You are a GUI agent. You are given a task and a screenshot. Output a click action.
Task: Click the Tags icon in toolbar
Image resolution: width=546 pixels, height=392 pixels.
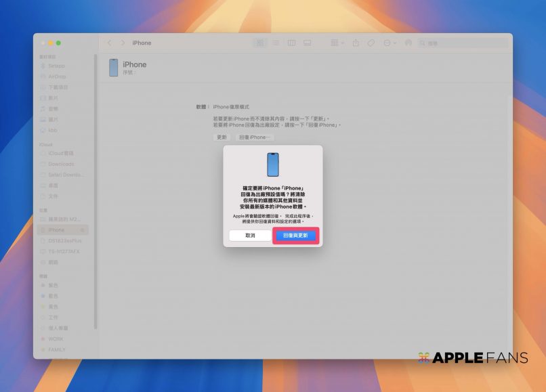(371, 43)
